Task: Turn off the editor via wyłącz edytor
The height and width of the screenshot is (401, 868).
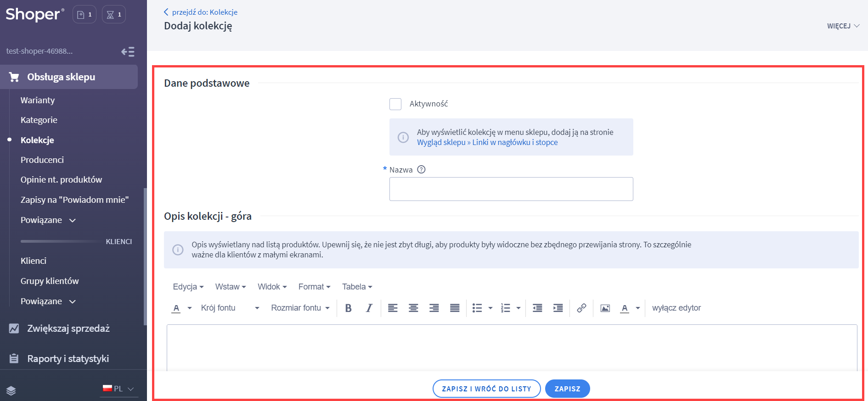Action: click(676, 308)
